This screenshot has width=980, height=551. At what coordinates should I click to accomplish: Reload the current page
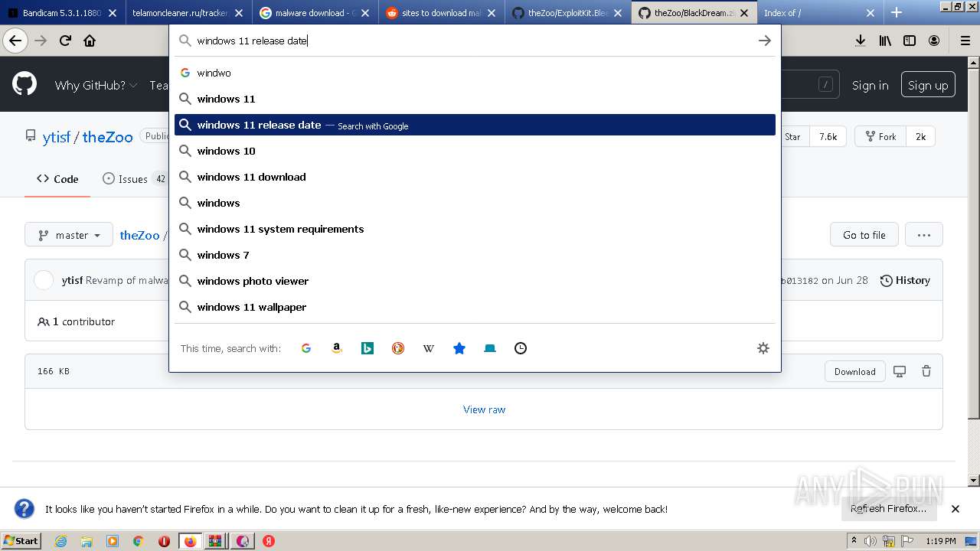tap(65, 41)
